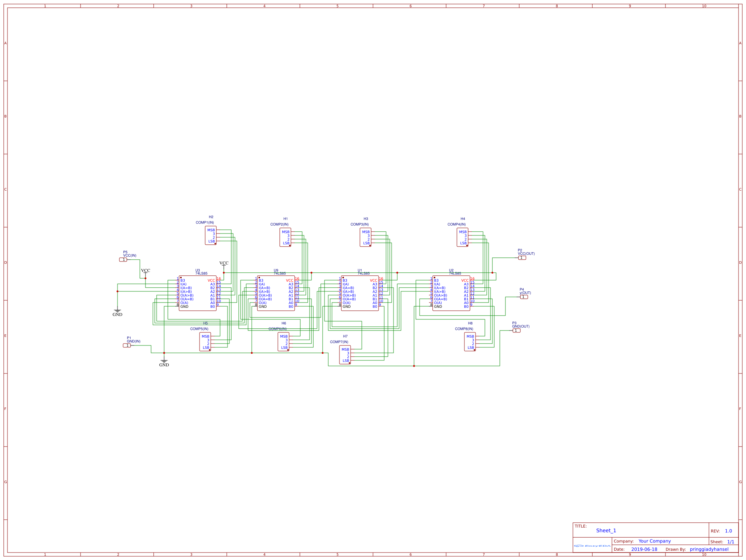This screenshot has height=560, width=746.
Task: Click the 2019-06-18 date field
Action: coord(644,549)
